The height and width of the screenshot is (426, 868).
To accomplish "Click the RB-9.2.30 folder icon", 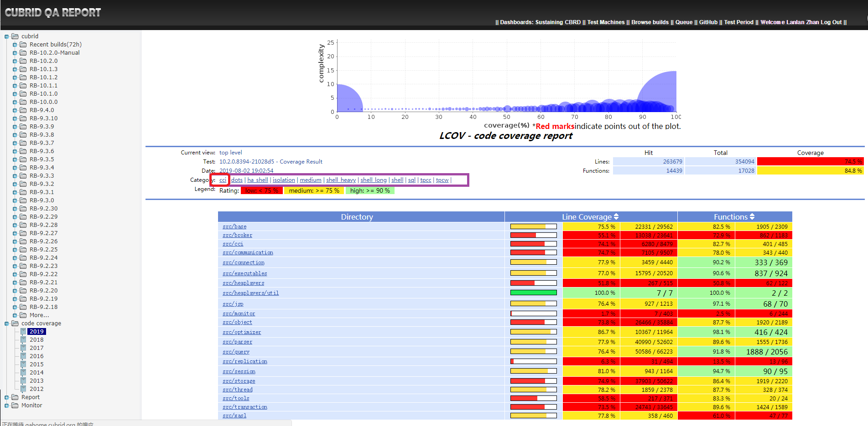I will tap(23, 208).
